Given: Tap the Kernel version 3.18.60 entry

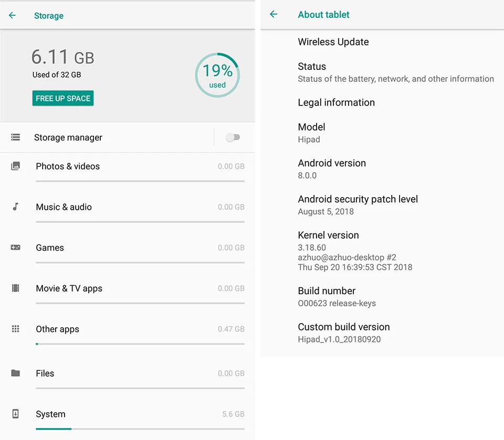Looking at the screenshot, I should 382,251.
